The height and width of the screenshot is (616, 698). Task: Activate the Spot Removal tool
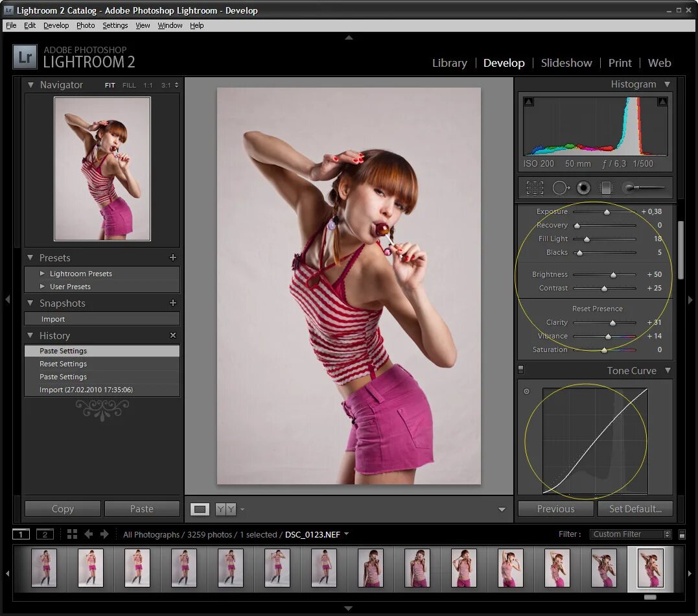tap(561, 188)
